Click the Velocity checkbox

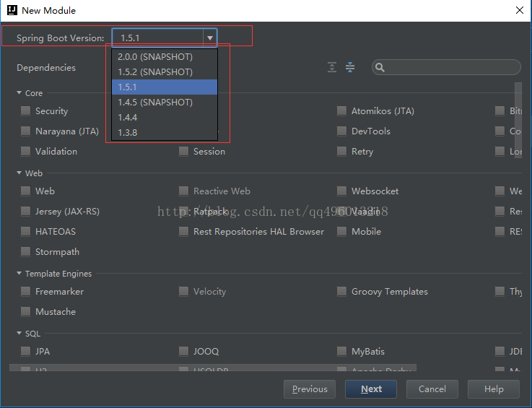pyautogui.click(x=183, y=292)
